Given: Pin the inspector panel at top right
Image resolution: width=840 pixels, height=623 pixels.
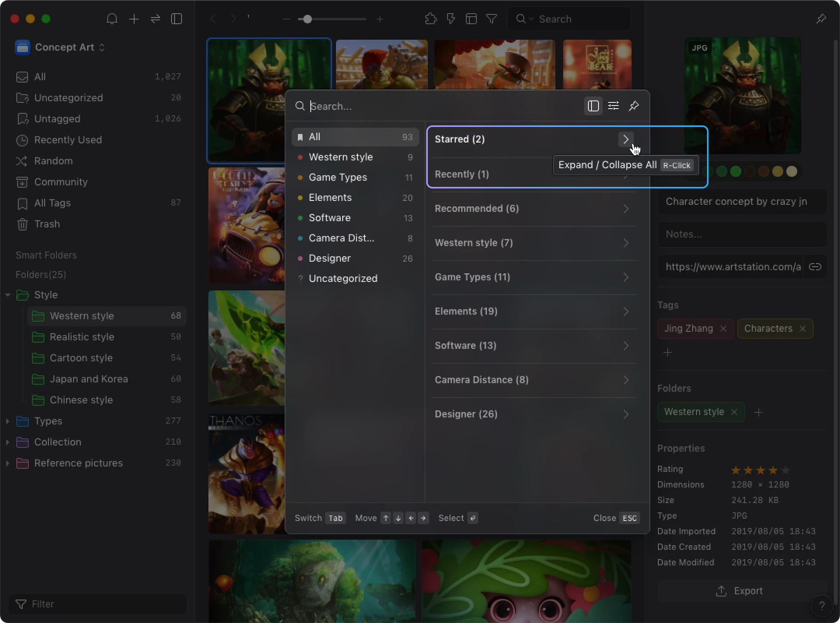Looking at the screenshot, I should tap(821, 19).
